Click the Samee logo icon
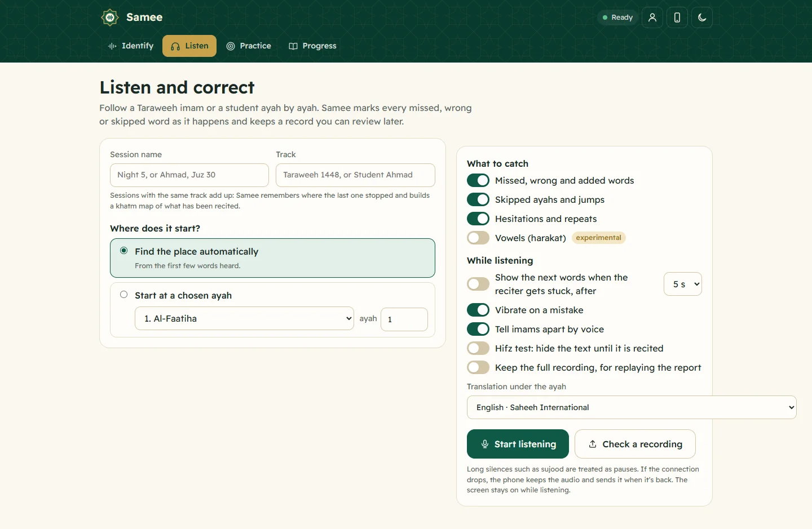 (x=110, y=17)
